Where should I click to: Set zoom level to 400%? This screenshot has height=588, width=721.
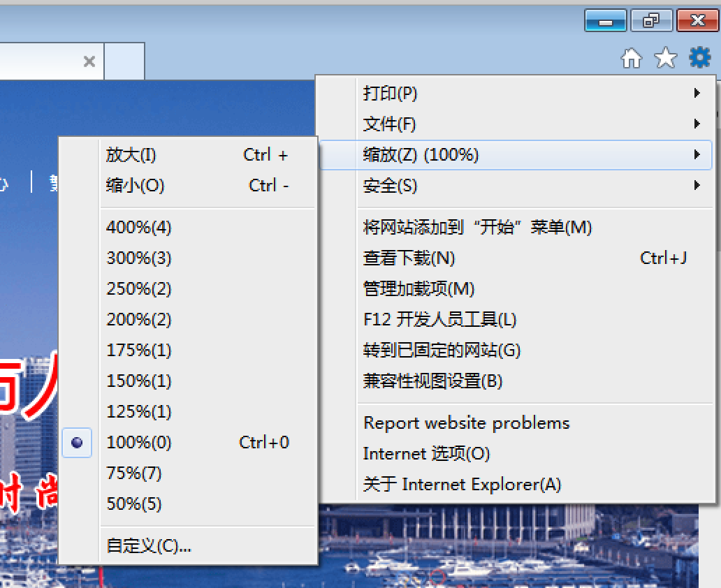[x=138, y=228]
